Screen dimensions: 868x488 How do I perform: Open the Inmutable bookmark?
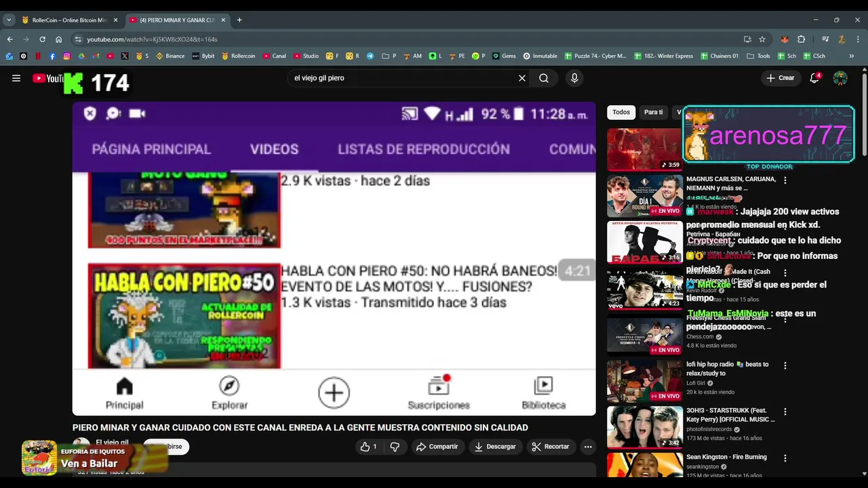540,56
